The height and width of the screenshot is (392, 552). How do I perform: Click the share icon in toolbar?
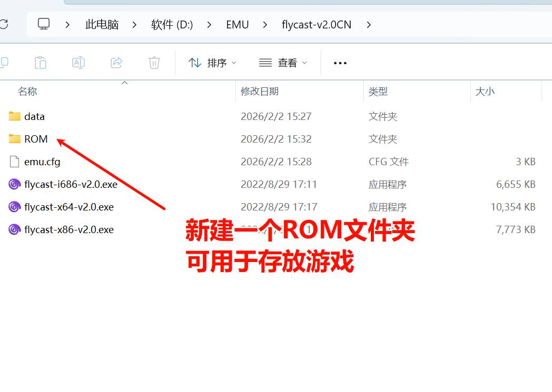tap(116, 63)
